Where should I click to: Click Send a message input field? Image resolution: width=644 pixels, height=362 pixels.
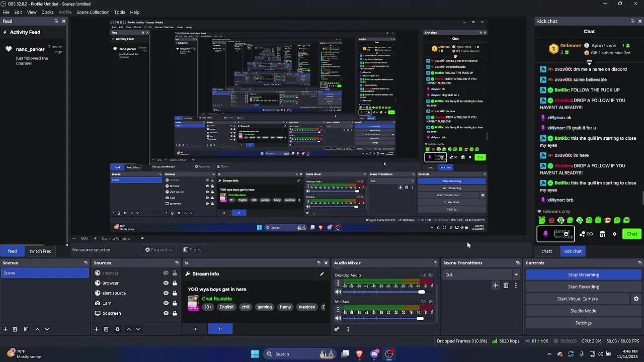tap(556, 234)
